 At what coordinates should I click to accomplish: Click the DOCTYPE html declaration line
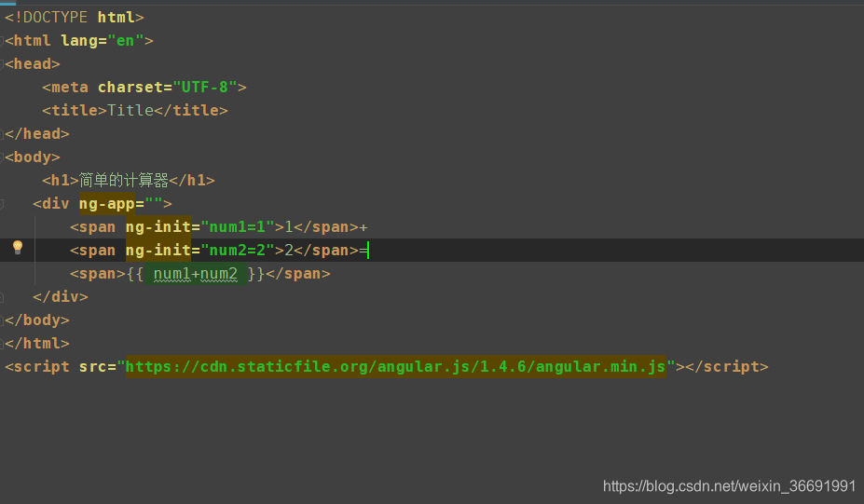75,18
